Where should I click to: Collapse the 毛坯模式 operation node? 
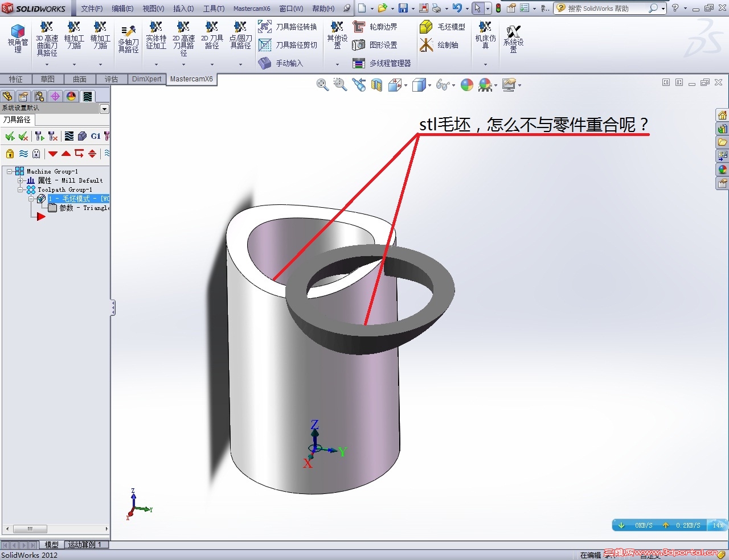[x=31, y=199]
